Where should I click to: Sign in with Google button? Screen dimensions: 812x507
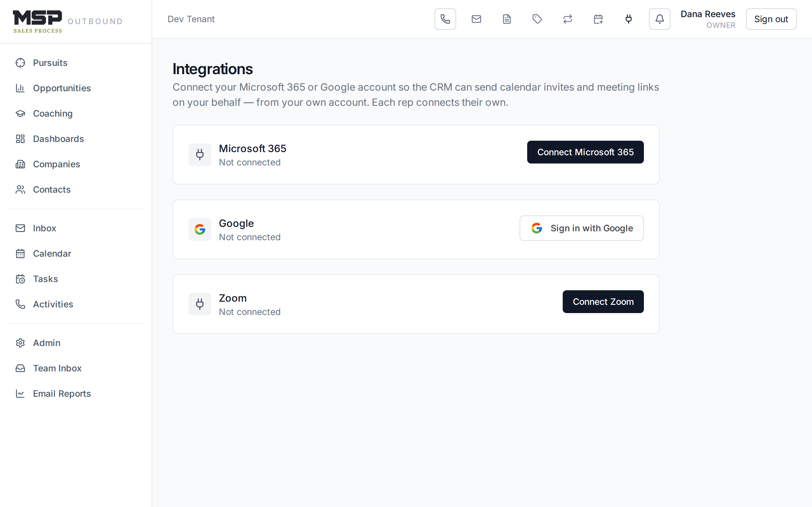point(581,228)
